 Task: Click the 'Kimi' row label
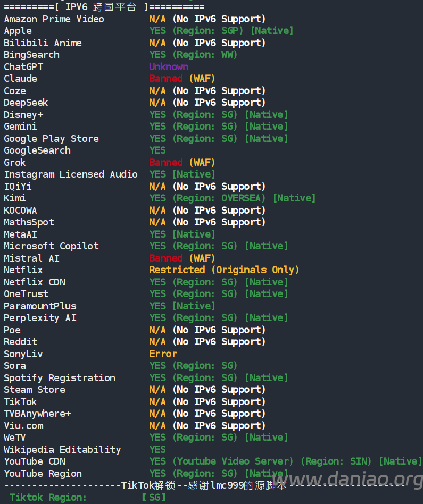point(15,198)
